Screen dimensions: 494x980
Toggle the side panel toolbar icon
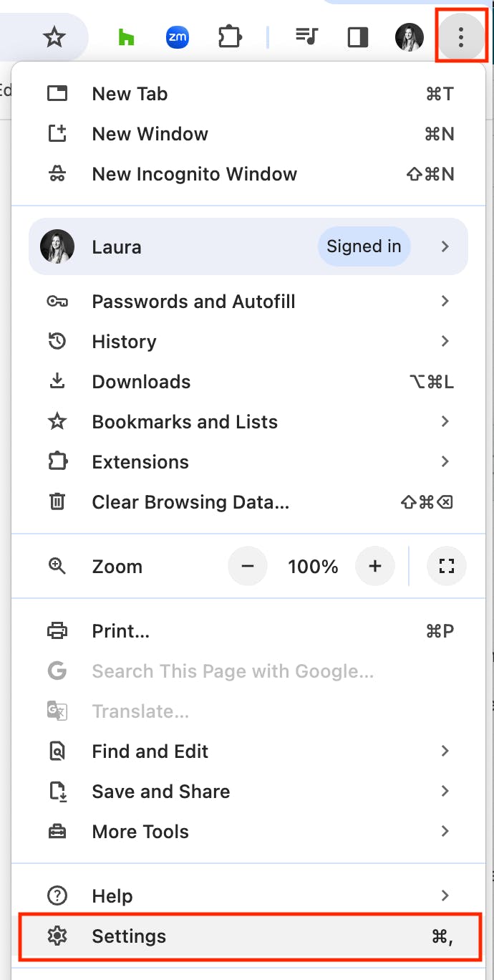click(x=358, y=37)
